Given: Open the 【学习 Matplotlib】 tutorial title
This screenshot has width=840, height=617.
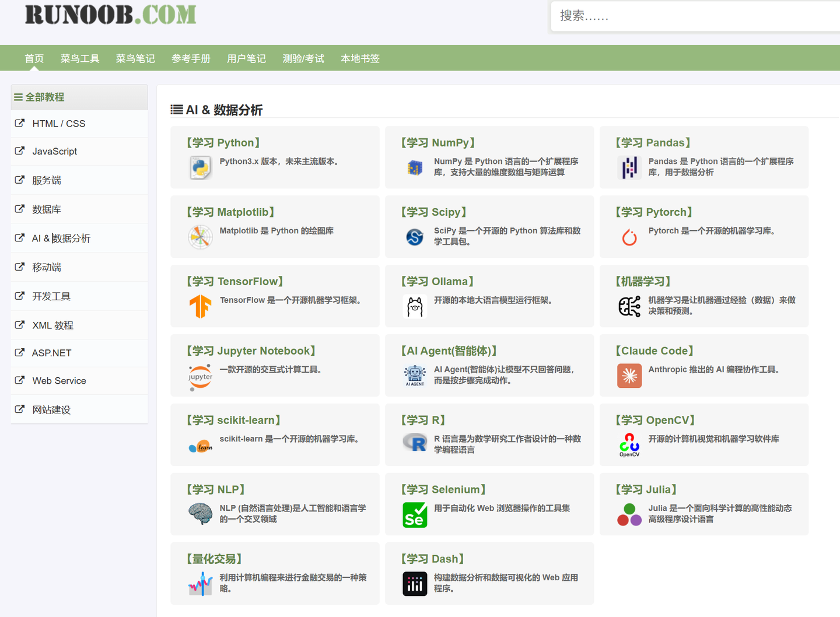Looking at the screenshot, I should (230, 212).
